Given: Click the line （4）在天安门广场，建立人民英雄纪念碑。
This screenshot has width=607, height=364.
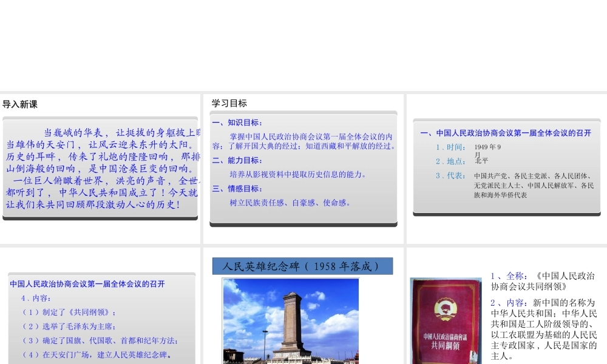Looking at the screenshot, I should click(x=97, y=355).
